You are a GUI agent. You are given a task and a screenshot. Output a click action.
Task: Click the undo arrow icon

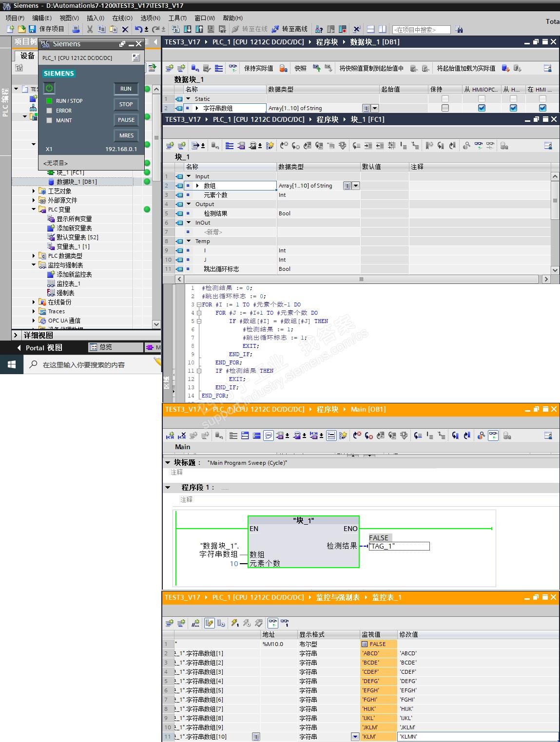coord(138,29)
